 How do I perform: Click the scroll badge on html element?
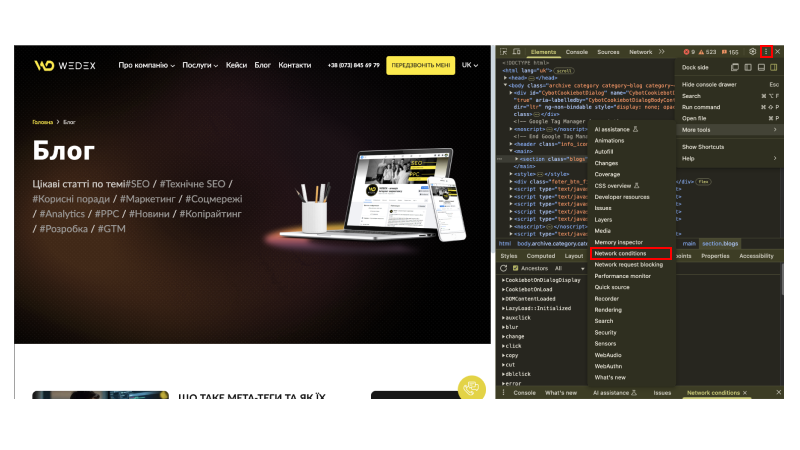[x=564, y=71]
